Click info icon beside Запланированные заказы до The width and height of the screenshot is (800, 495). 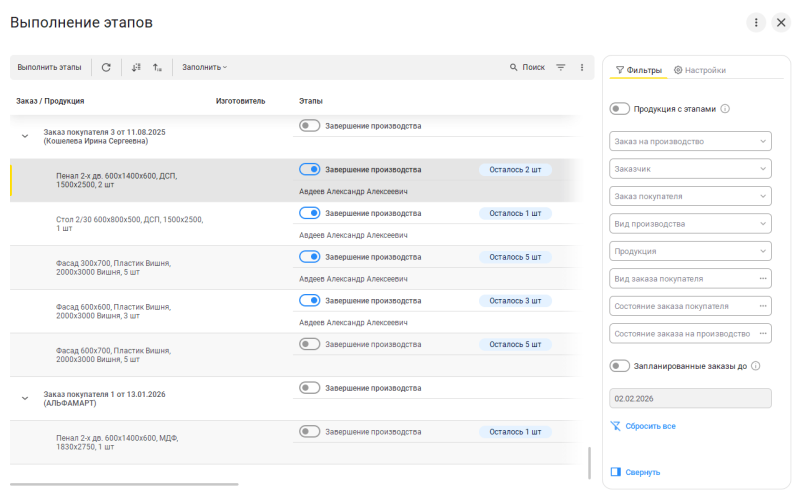(756, 367)
